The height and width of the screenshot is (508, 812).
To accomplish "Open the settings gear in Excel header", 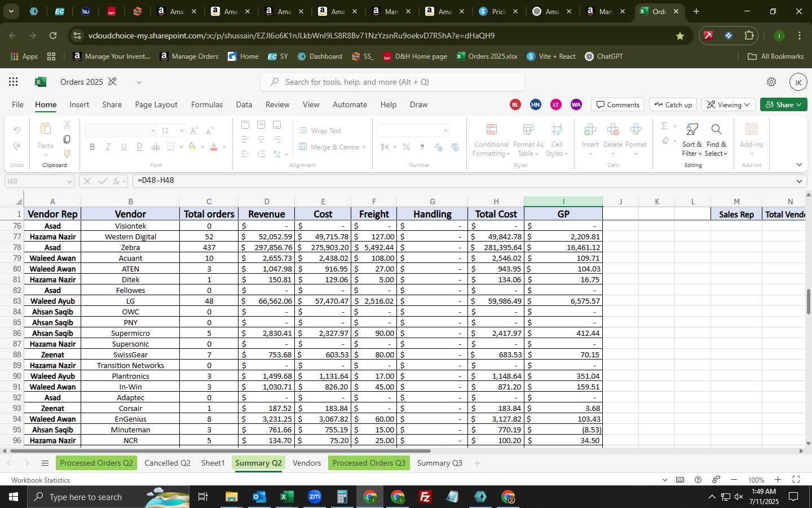I will coord(771,82).
